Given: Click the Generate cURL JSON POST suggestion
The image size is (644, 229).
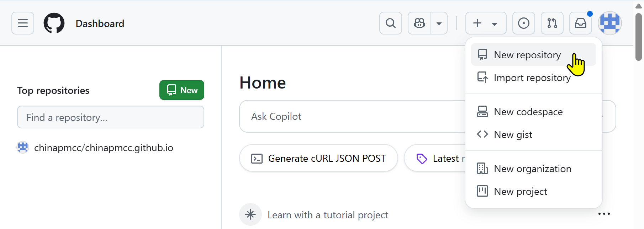Looking at the screenshot, I should (318, 158).
